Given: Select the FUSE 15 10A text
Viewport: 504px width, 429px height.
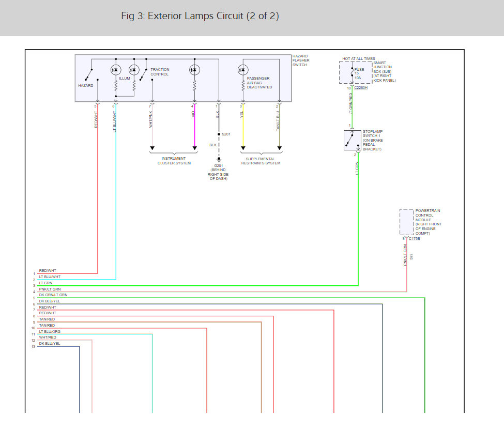Looking at the screenshot, I should click(x=359, y=73).
